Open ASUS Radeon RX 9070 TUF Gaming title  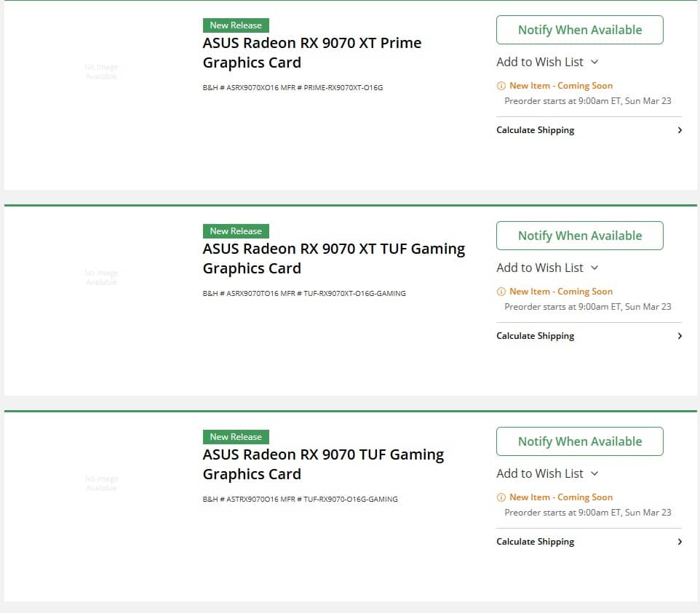[x=323, y=464]
